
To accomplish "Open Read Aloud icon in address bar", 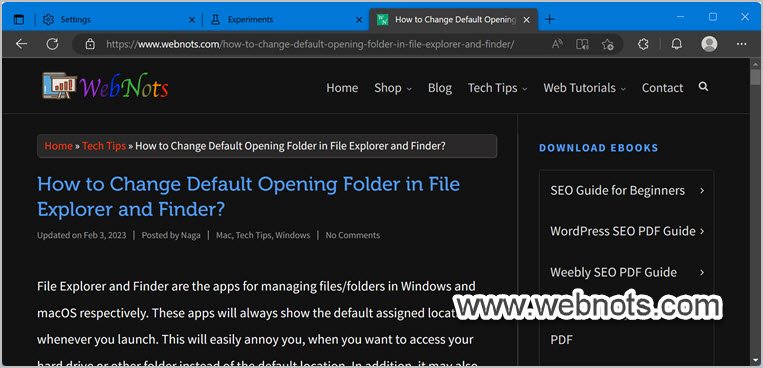I will [557, 44].
